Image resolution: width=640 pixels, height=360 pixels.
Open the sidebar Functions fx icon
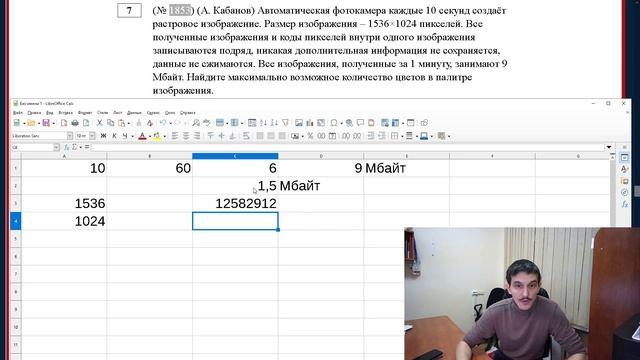(624, 204)
